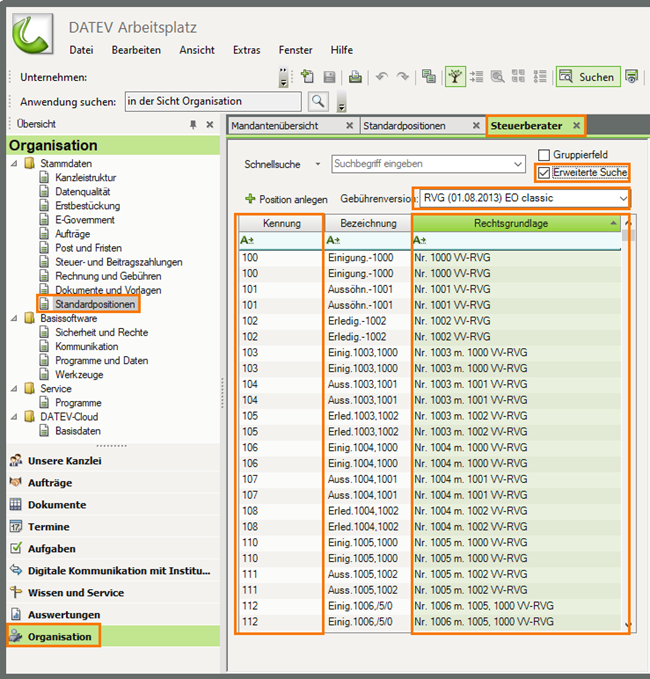
Task: Enable the Gruppierfeld checkbox
Action: (544, 155)
